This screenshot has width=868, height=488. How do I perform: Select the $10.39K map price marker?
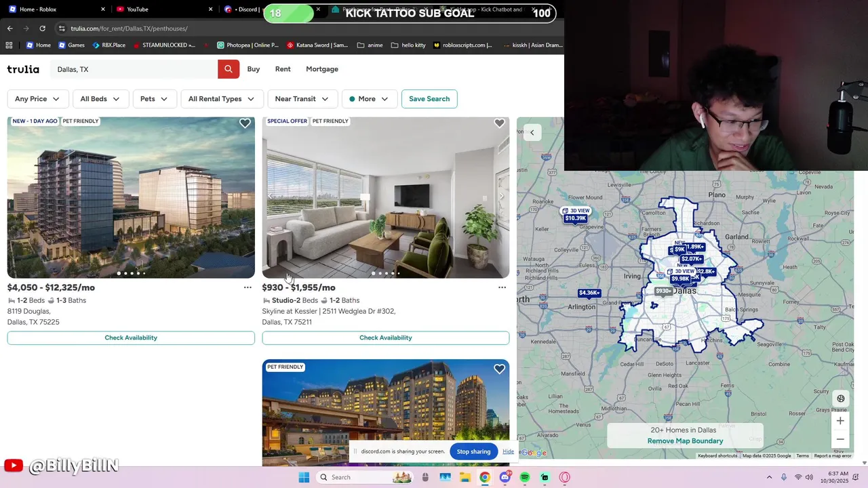(576, 218)
